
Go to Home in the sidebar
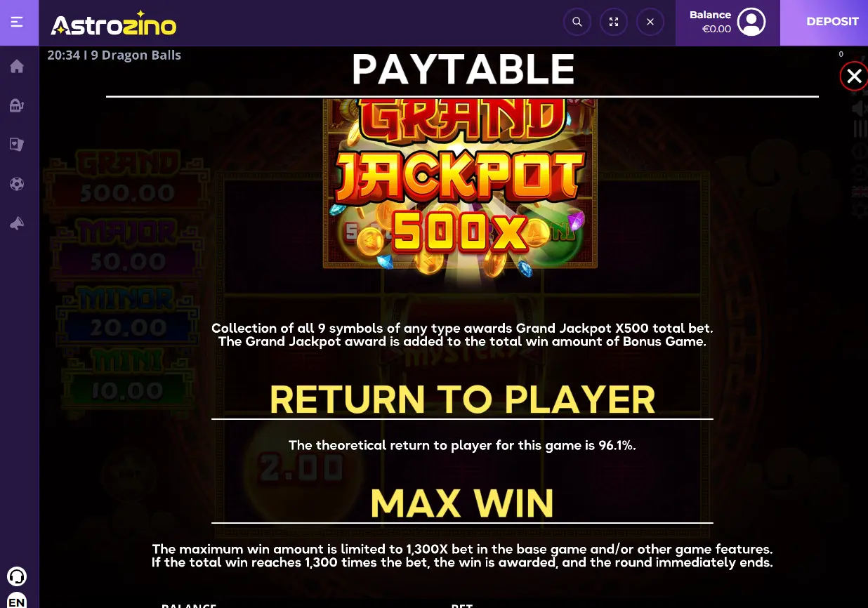(x=17, y=66)
